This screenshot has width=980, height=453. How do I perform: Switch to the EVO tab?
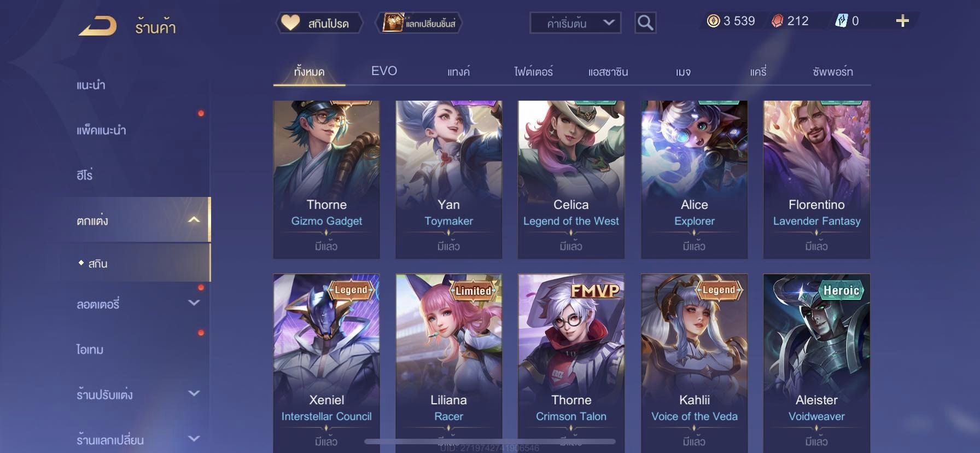tap(384, 71)
